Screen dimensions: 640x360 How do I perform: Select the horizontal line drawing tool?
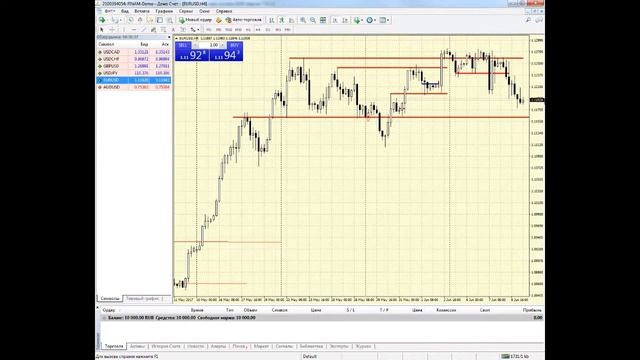pos(133,30)
